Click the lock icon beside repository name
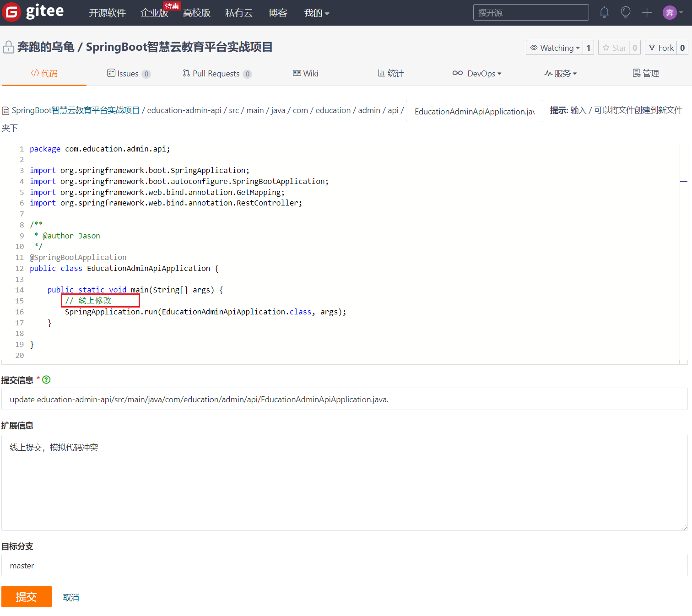 pos(8,47)
